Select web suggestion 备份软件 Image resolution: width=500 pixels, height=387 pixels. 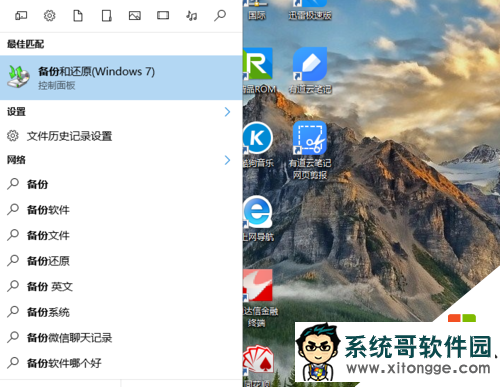pos(121,210)
